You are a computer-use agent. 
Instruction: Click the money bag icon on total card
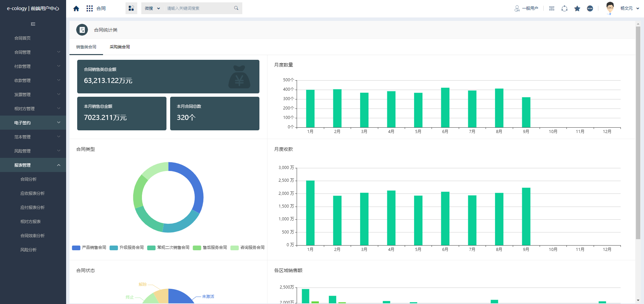[x=239, y=77]
